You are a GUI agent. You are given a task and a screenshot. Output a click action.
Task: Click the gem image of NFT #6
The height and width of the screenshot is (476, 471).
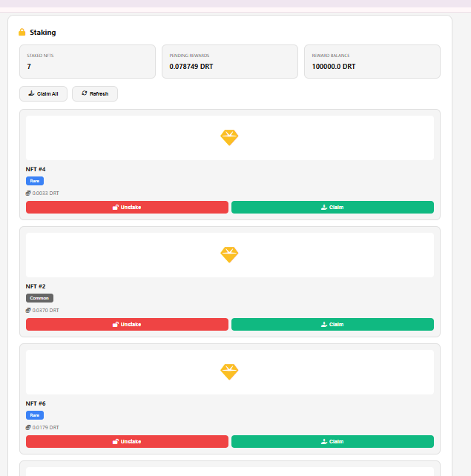click(229, 372)
